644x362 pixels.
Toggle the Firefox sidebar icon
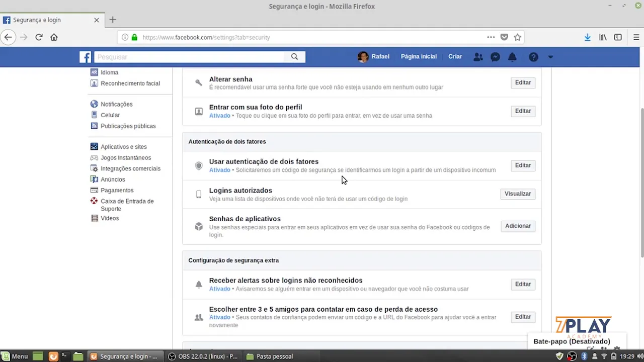(618, 37)
